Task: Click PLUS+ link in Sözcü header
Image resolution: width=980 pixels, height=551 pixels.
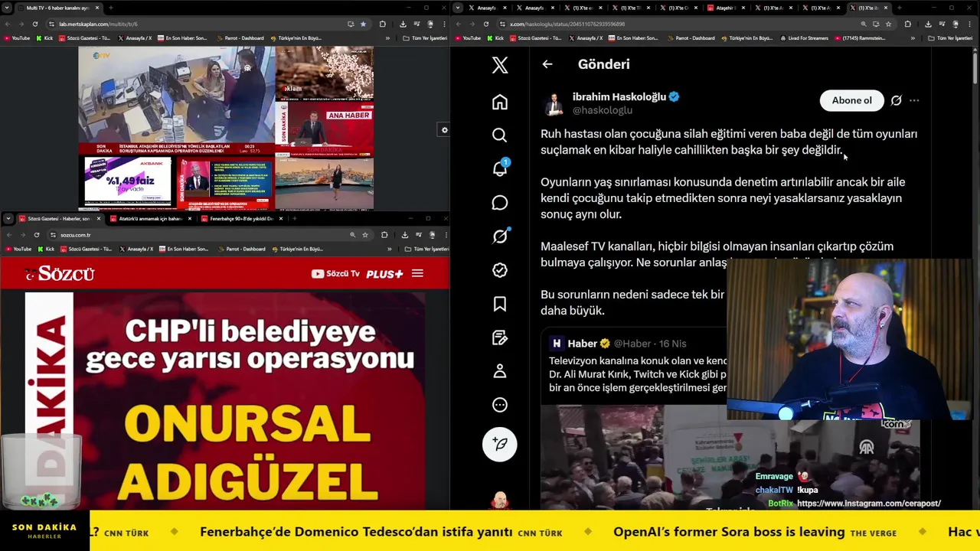Action: pyautogui.click(x=384, y=273)
